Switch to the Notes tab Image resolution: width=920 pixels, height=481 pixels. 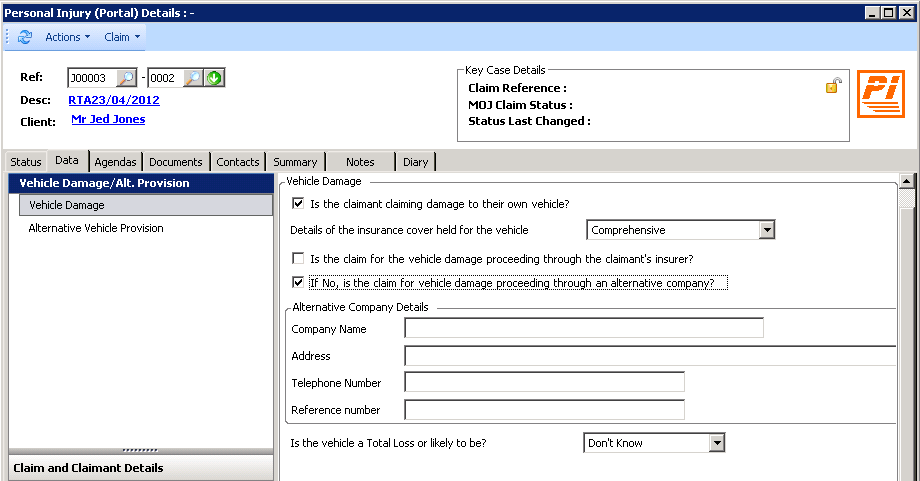[x=360, y=162]
